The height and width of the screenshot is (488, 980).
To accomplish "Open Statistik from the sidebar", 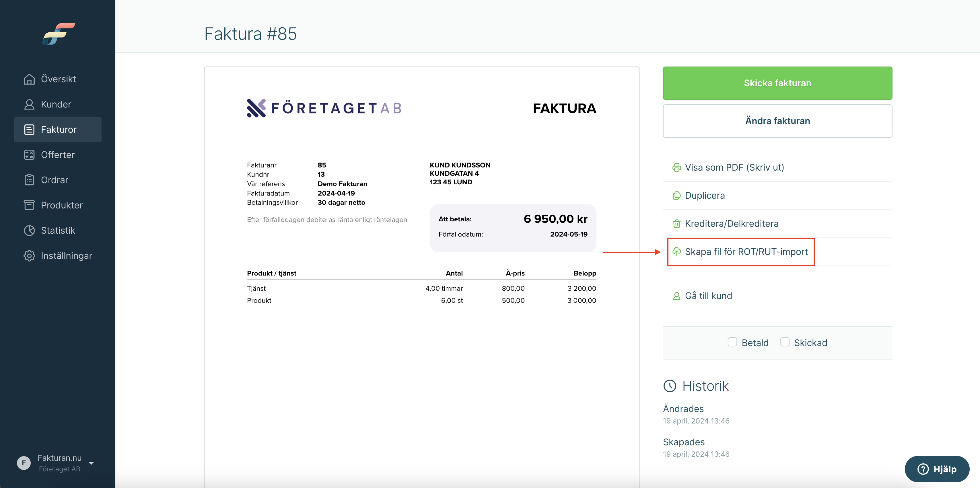I will point(57,231).
